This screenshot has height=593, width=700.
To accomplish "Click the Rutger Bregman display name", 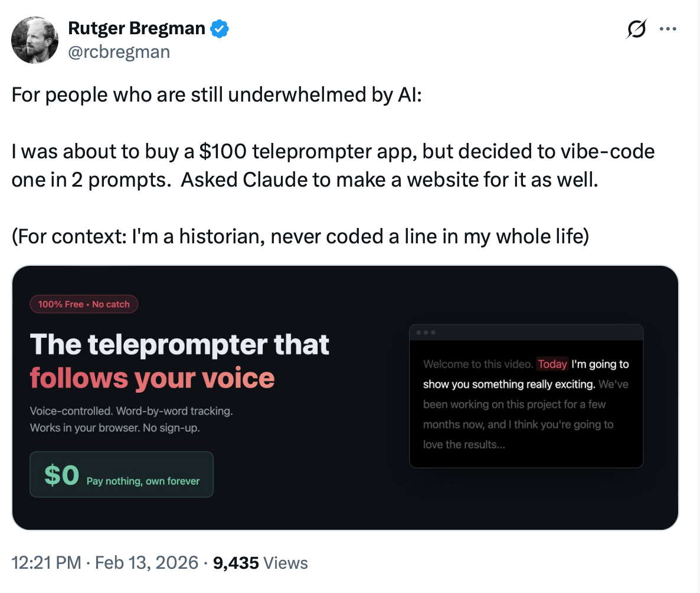I will point(137,28).
